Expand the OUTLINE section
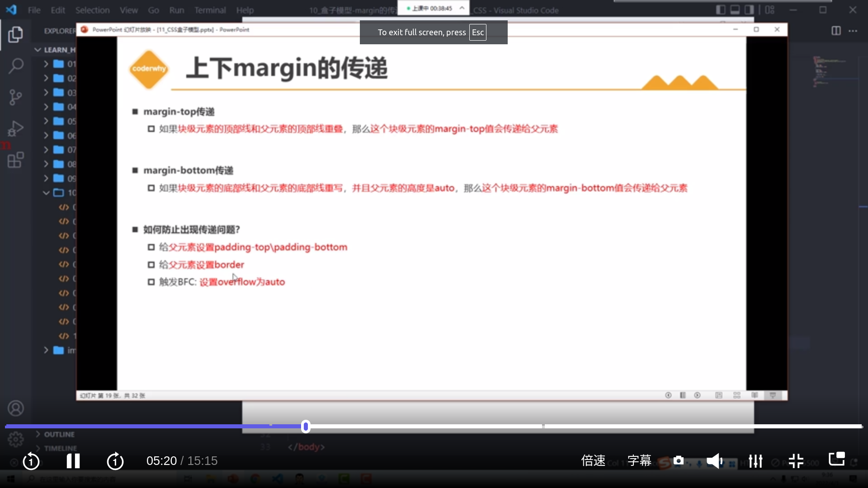Viewport: 868px width, 488px height. tap(59, 434)
